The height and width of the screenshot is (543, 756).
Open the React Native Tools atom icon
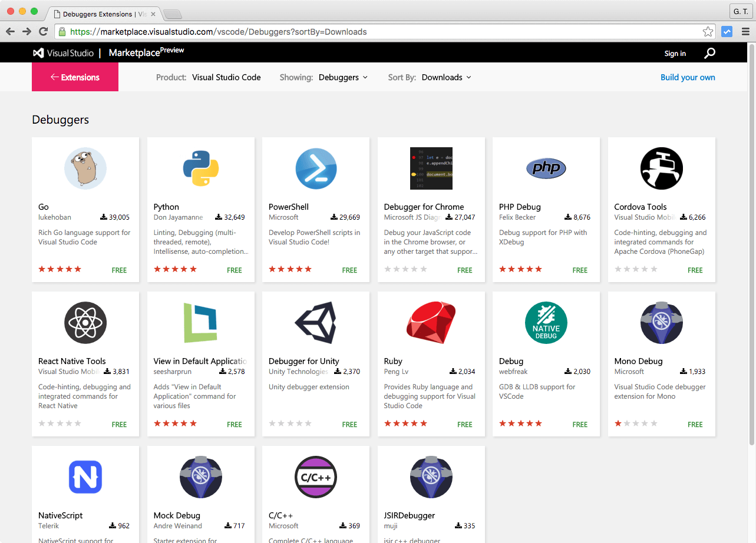[85, 323]
